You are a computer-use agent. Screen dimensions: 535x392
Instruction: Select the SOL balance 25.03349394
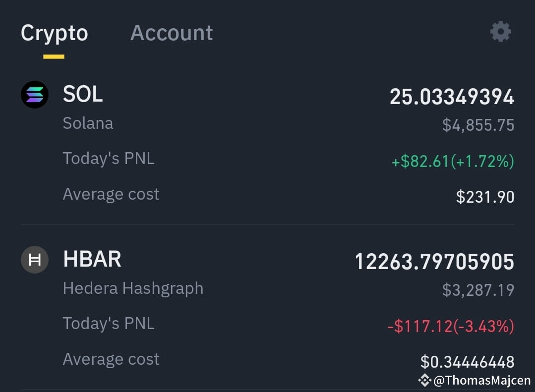(x=452, y=97)
